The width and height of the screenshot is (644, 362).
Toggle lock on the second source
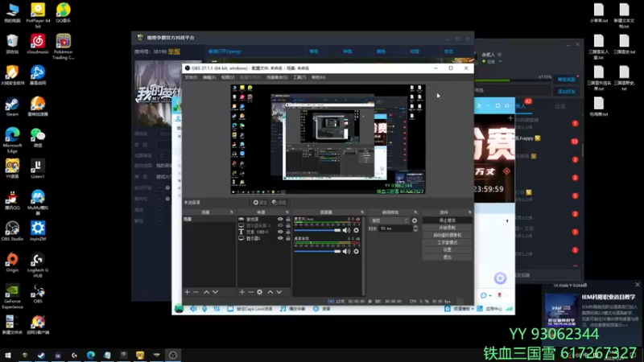click(288, 225)
